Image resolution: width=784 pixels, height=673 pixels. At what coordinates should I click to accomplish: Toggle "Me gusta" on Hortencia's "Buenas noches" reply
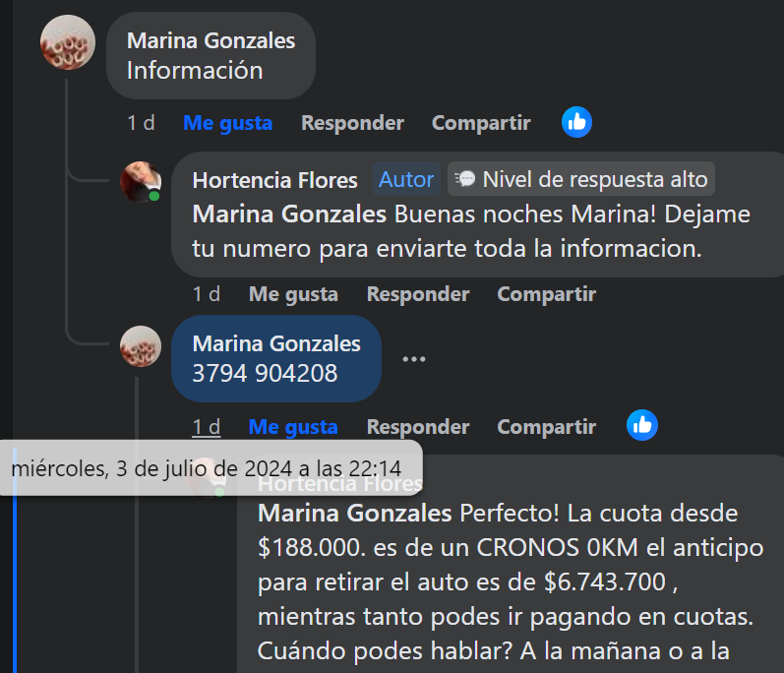click(293, 294)
